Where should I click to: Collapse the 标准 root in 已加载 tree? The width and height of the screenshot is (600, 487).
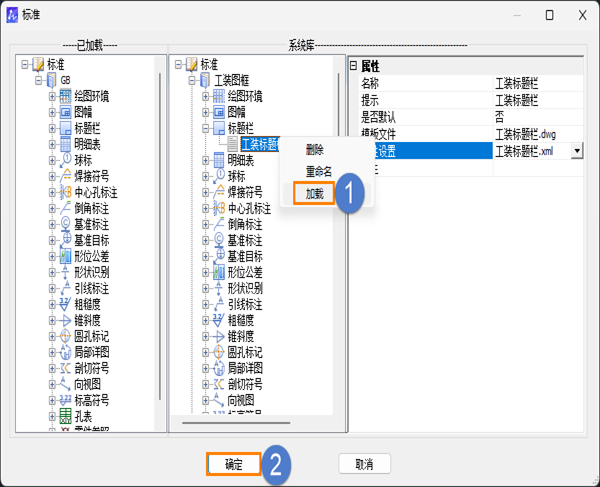(25, 64)
